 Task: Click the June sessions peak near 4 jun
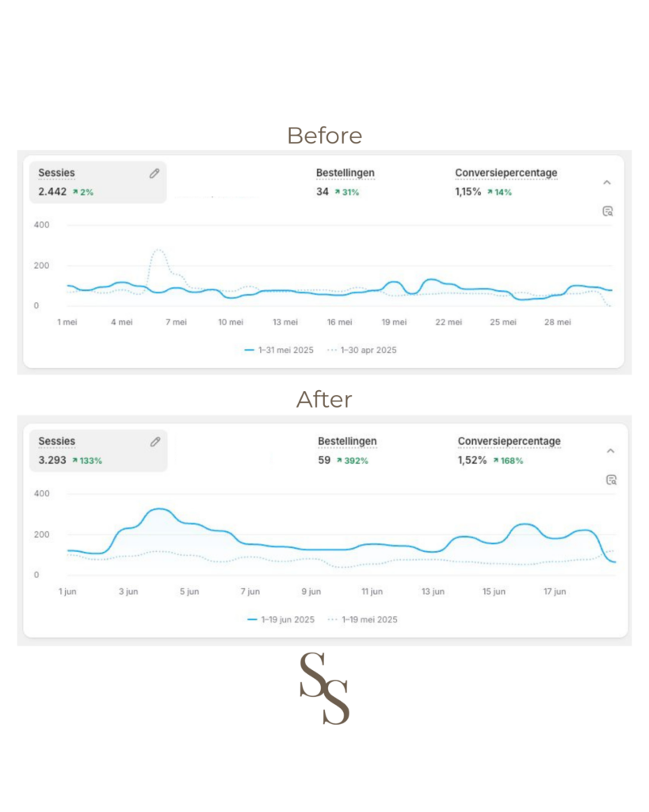coord(158,509)
